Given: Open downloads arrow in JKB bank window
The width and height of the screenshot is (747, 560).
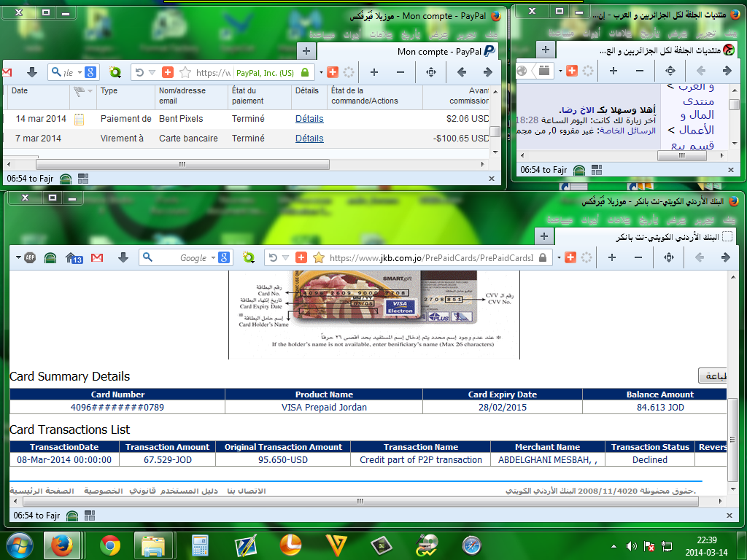Looking at the screenshot, I should tap(123, 257).
